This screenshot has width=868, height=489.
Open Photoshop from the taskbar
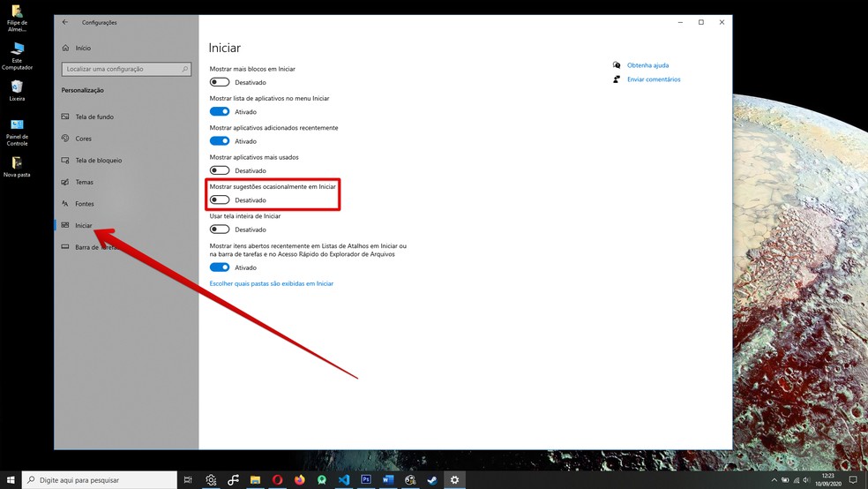point(366,479)
